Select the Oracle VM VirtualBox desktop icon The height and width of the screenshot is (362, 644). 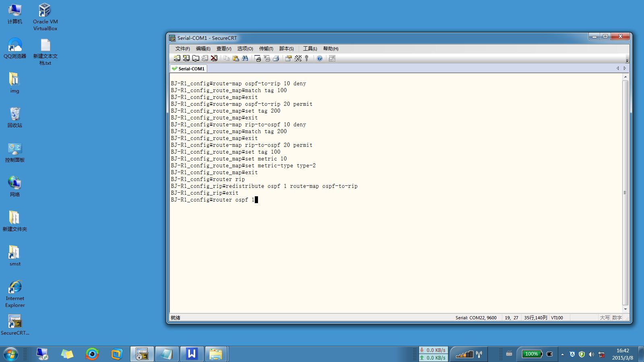(45, 16)
